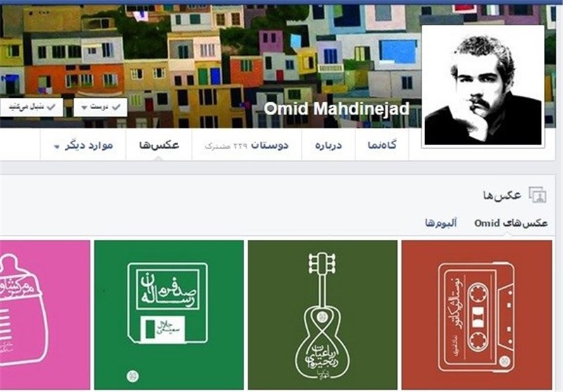Viewport: 563px width, 392px height.
Task: Click the photos section icon beside عکس‌ها heading
Action: click(x=538, y=195)
